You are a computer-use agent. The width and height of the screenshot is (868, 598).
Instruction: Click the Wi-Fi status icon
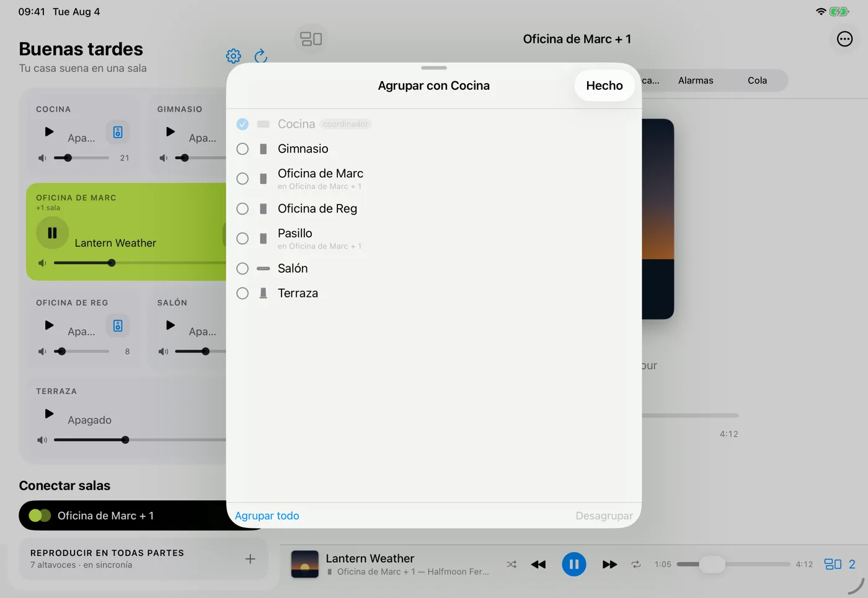pos(821,12)
